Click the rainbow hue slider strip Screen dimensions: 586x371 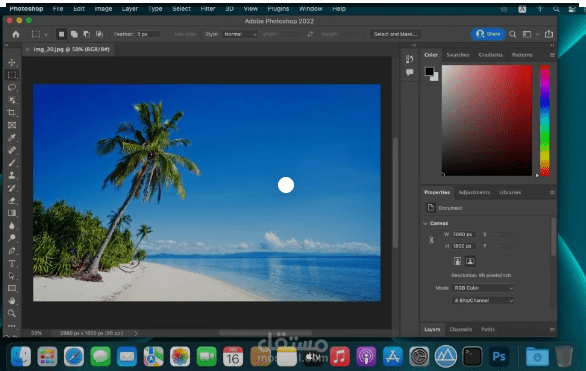coord(545,120)
